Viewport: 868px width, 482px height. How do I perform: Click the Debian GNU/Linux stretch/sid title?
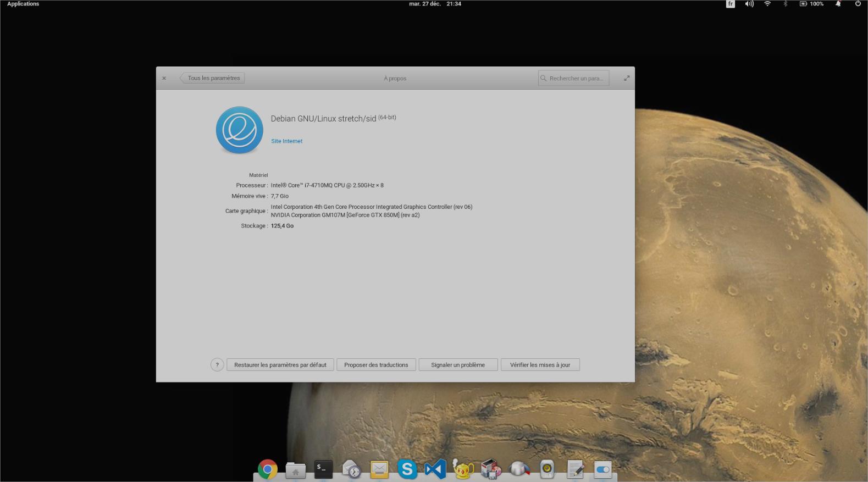(x=323, y=119)
